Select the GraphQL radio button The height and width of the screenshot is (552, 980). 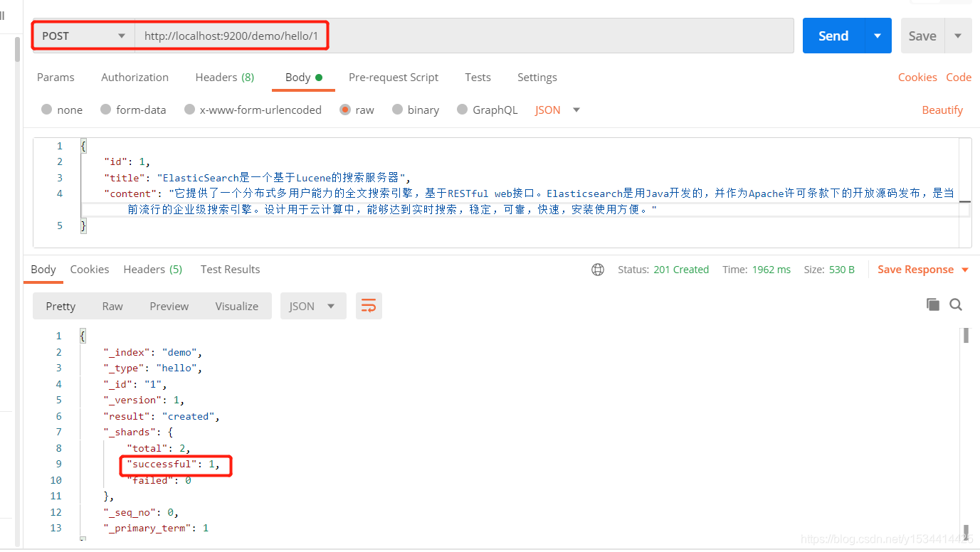[x=462, y=110]
